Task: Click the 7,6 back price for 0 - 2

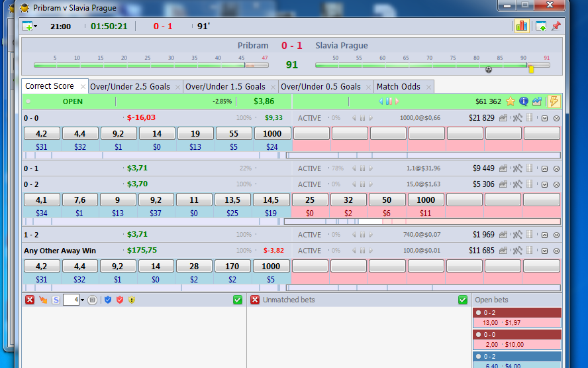Action: click(x=80, y=200)
